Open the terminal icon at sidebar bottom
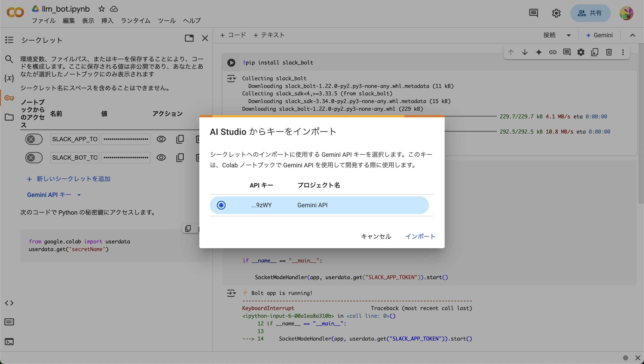This screenshot has height=364, width=644. [9, 342]
